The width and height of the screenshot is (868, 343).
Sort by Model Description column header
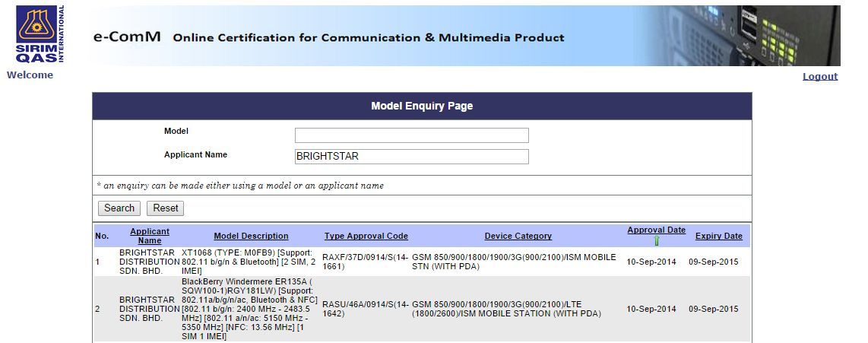(x=251, y=236)
